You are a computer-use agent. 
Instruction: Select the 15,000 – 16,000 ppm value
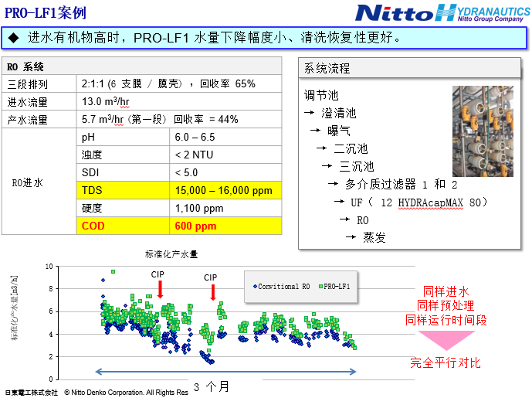point(223,190)
